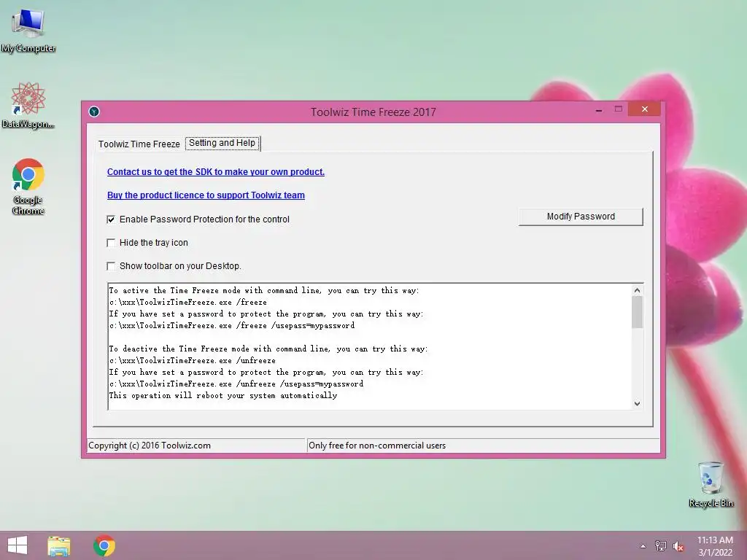This screenshot has width=747, height=560.
Task: Click 'Copyright (c) 2016 Toolwiz.com' status text
Action: click(150, 446)
